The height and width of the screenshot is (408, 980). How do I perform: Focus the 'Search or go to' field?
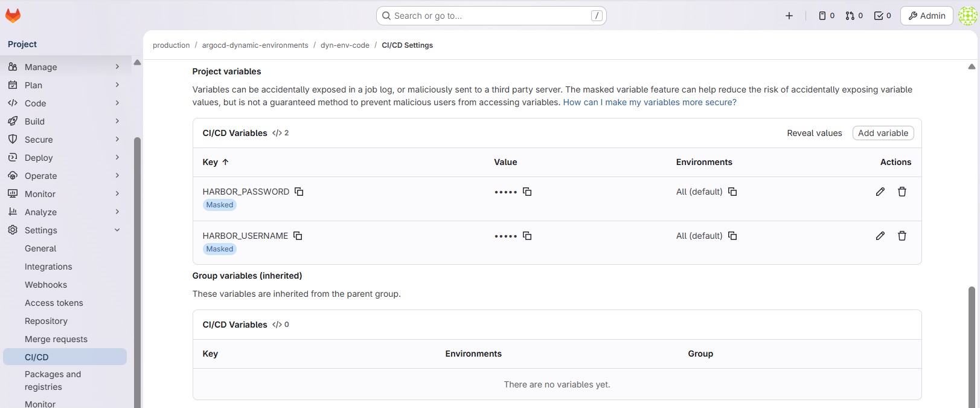tap(490, 16)
